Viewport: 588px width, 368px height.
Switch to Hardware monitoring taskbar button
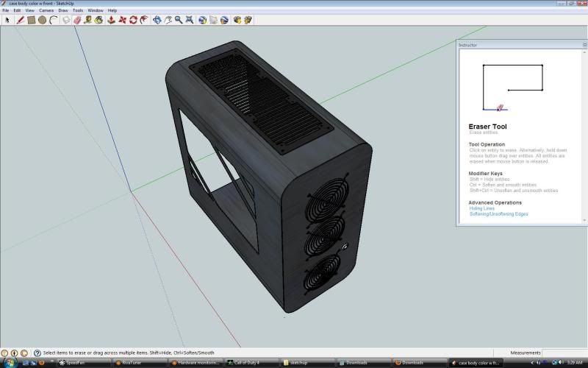point(195,363)
